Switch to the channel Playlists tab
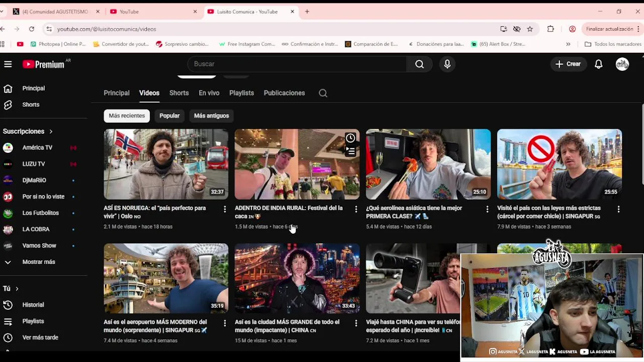644x362 pixels. point(242,93)
